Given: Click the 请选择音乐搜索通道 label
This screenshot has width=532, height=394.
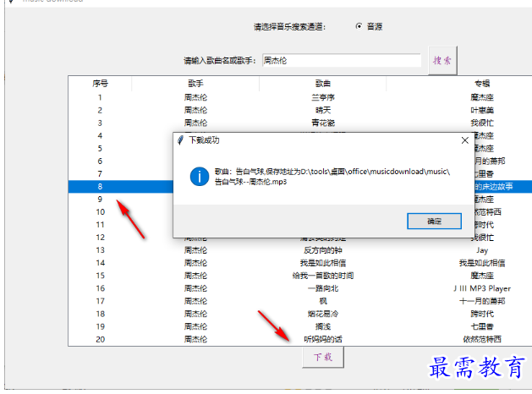Looking at the screenshot, I should click(290, 27).
